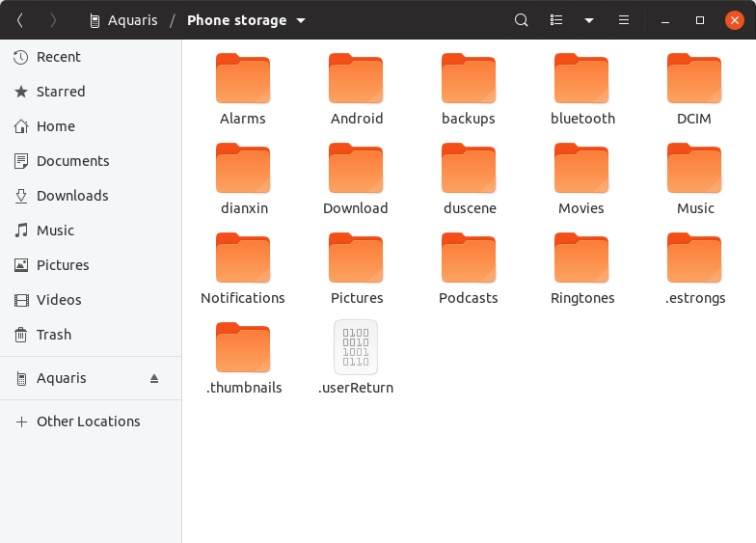Viewport: 756px width, 543px height.
Task: Open the hamburger main menu
Action: pyautogui.click(x=624, y=20)
